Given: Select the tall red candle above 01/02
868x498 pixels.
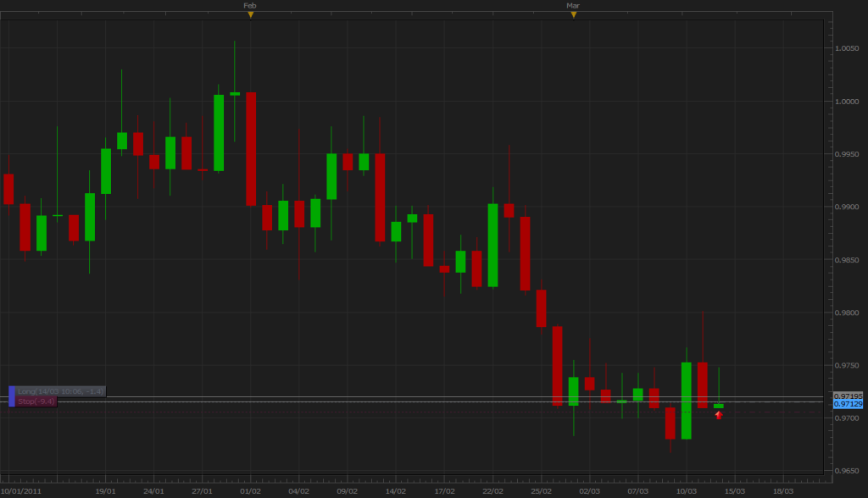Looking at the screenshot, I should click(251, 149).
